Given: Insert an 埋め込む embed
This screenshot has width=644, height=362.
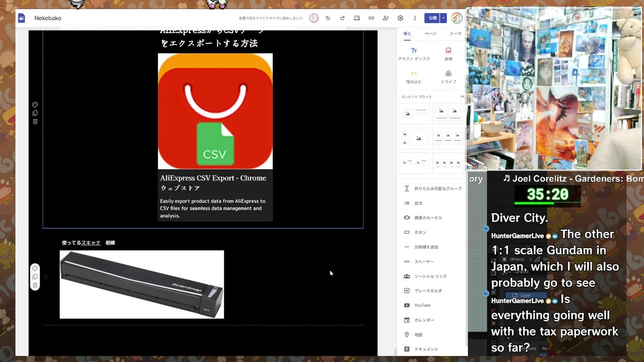Looking at the screenshot, I should click(x=414, y=77).
